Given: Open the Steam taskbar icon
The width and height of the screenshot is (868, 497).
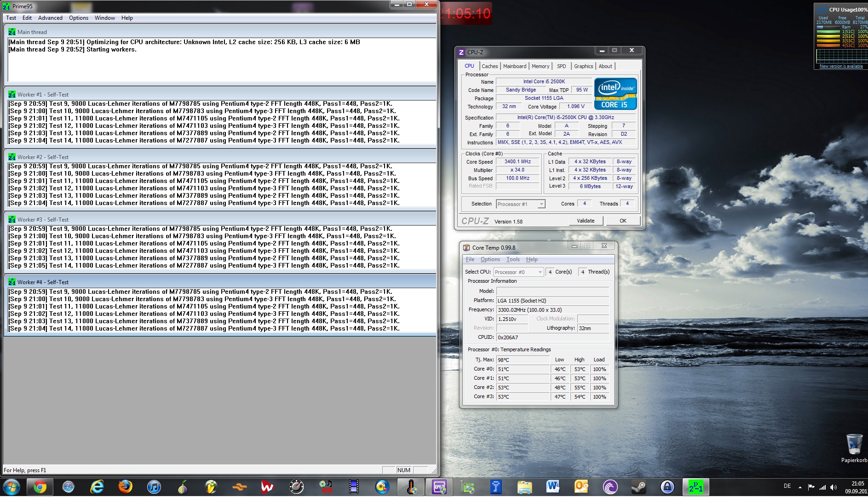Looking at the screenshot, I should coord(638,486).
